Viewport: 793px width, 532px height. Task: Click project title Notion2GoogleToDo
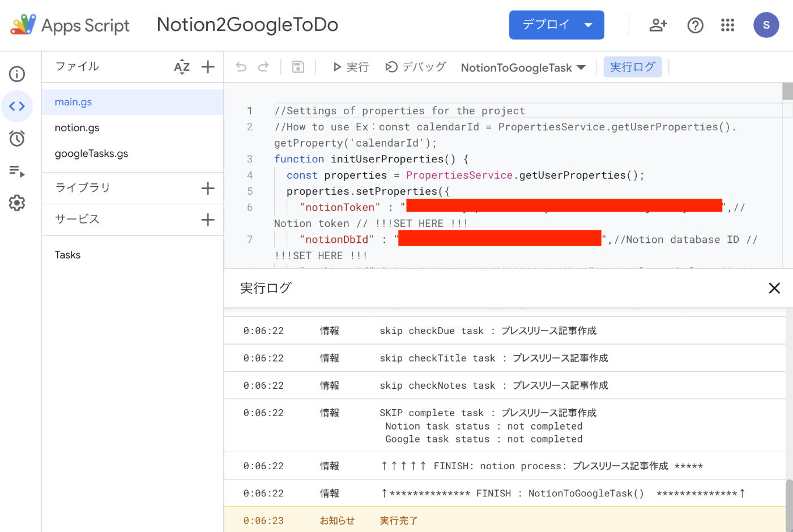coord(248,25)
